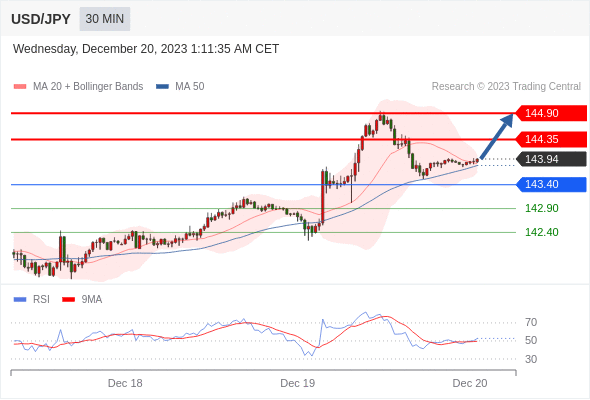Click the 30 MIN timeframe button
Image resolution: width=590 pixels, height=400 pixels.
click(105, 19)
